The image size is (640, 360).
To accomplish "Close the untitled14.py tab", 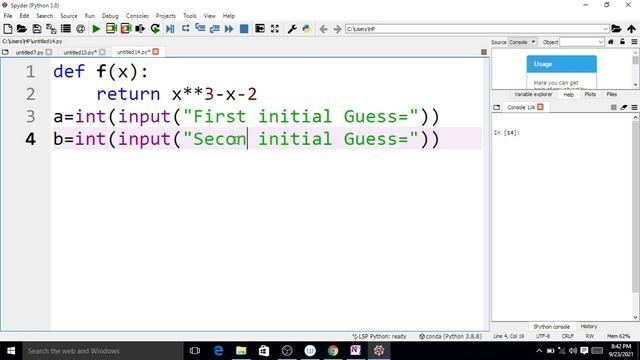I will point(156,52).
